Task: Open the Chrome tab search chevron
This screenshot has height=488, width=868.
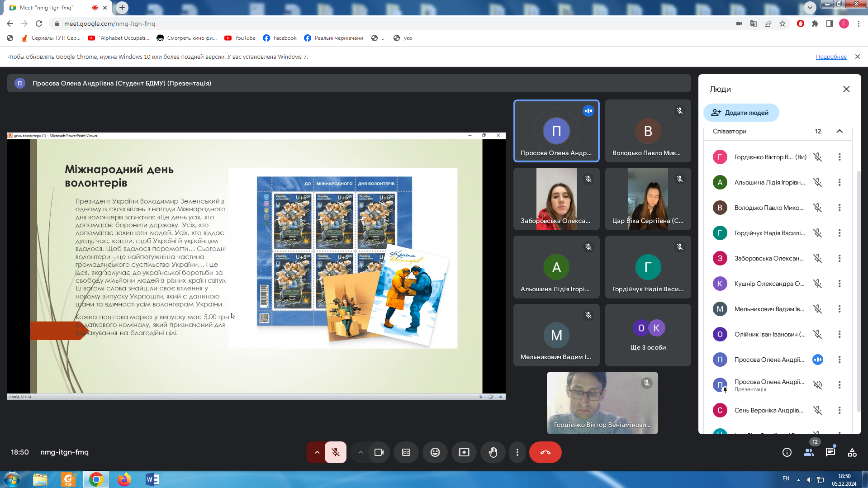Action: (x=810, y=7)
